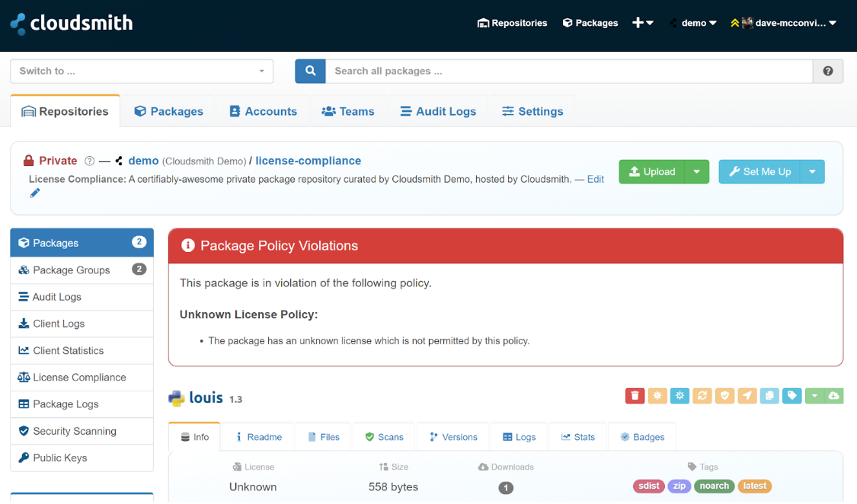The width and height of the screenshot is (857, 504).
Task: Switch to the Versions tab
Action: [x=454, y=437]
